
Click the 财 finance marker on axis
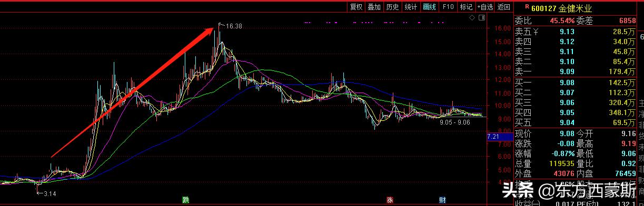click(x=442, y=200)
